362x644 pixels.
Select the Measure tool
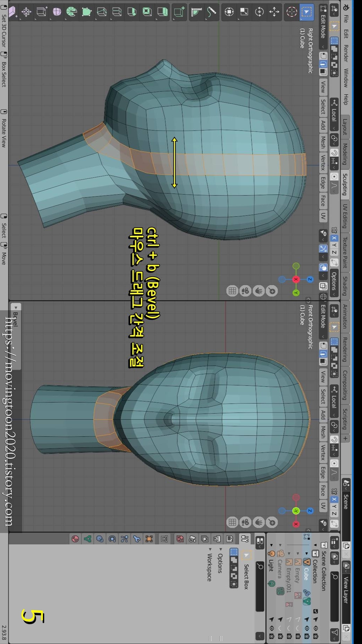coord(196,12)
